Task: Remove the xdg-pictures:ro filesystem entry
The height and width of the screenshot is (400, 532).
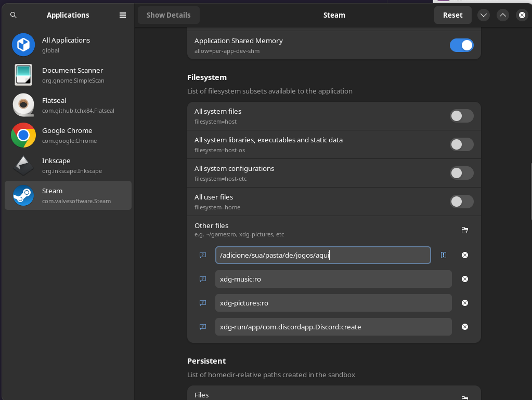Action: pos(465,303)
